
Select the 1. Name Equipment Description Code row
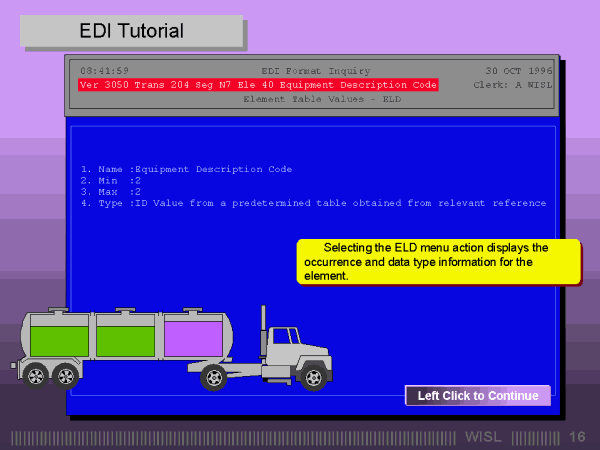point(186,169)
